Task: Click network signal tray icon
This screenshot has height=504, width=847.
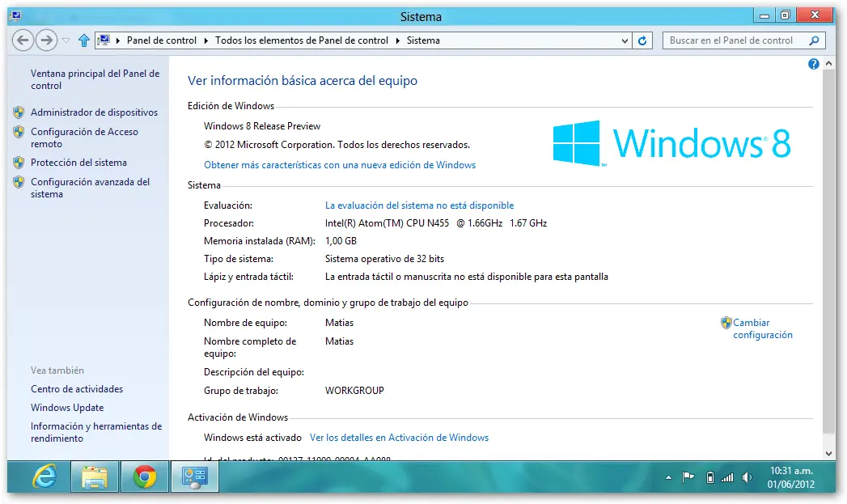Action: coord(727,477)
